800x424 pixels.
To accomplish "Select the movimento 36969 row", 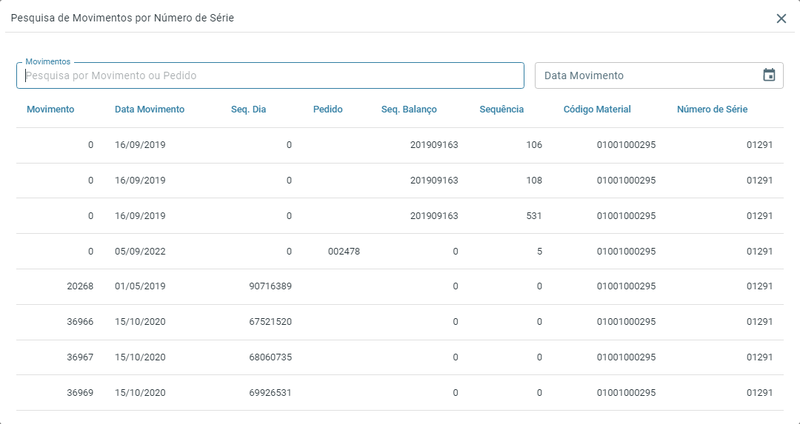I will click(x=400, y=393).
